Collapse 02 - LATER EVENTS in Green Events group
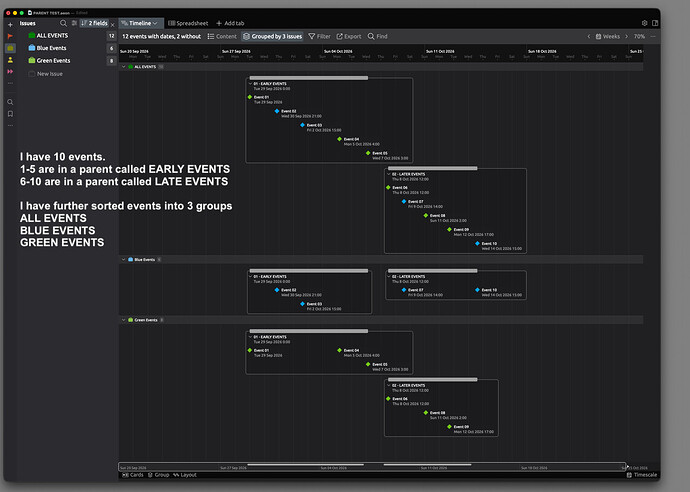 click(389, 385)
